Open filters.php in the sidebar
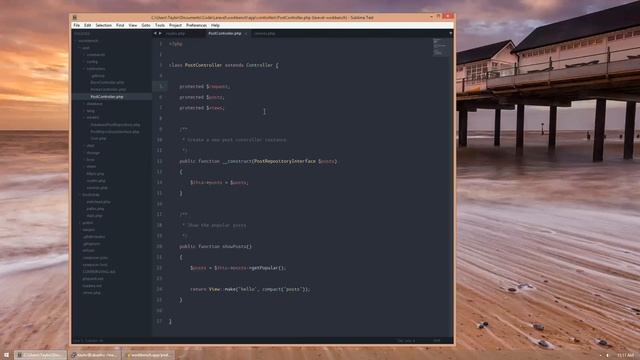The height and width of the screenshot is (360, 640). [95, 173]
